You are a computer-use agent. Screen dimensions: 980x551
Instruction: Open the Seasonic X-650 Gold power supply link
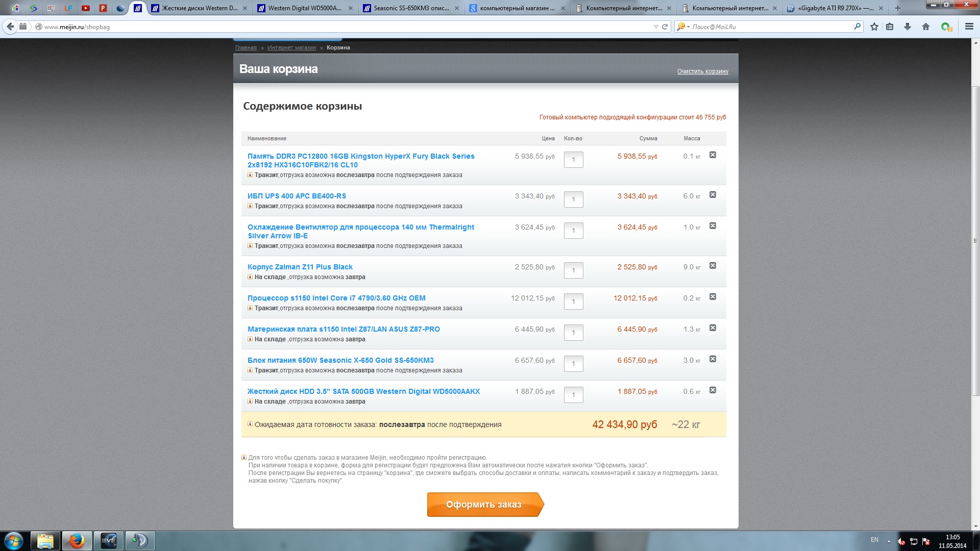(340, 360)
